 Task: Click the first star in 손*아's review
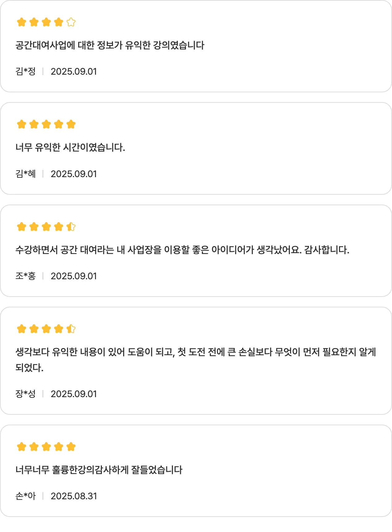click(22, 447)
